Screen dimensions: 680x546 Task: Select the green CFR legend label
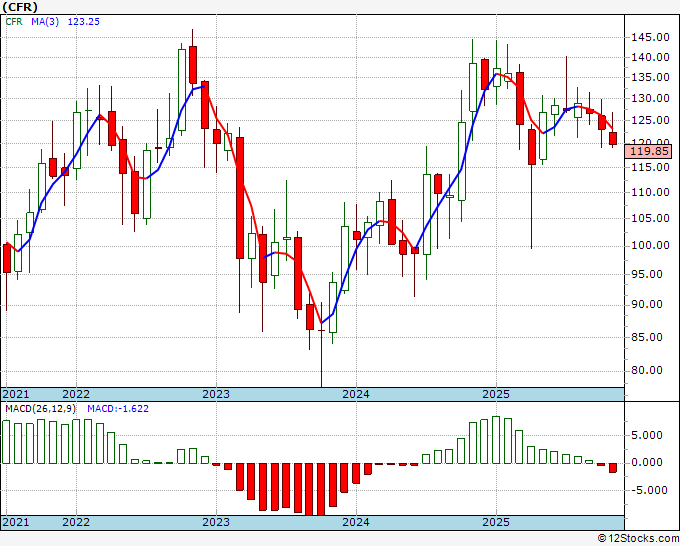tap(14, 21)
